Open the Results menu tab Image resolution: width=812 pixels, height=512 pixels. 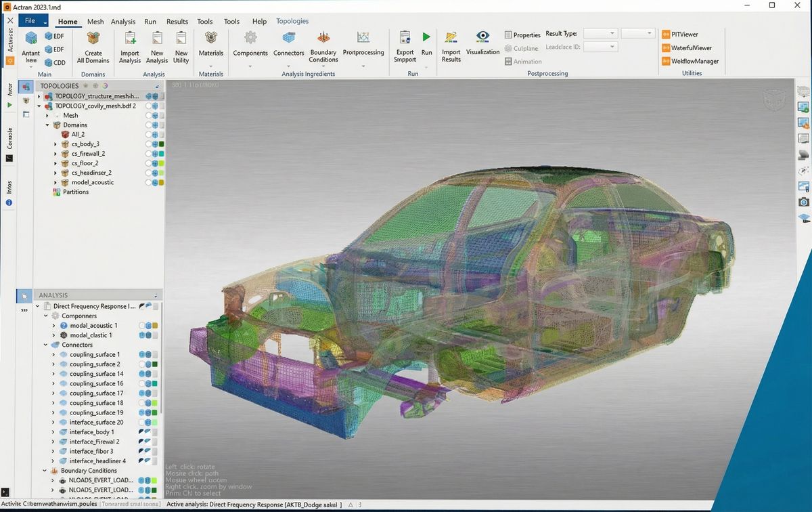tap(177, 22)
